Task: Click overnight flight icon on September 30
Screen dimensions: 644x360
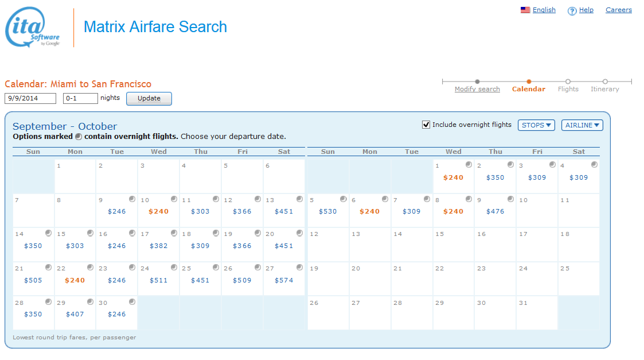Action: (132, 302)
